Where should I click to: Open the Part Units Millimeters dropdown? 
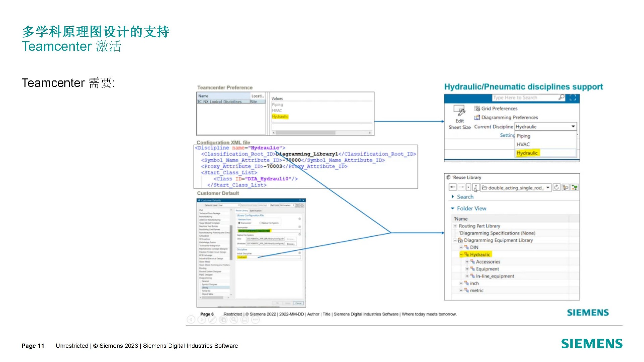tap(287, 205)
